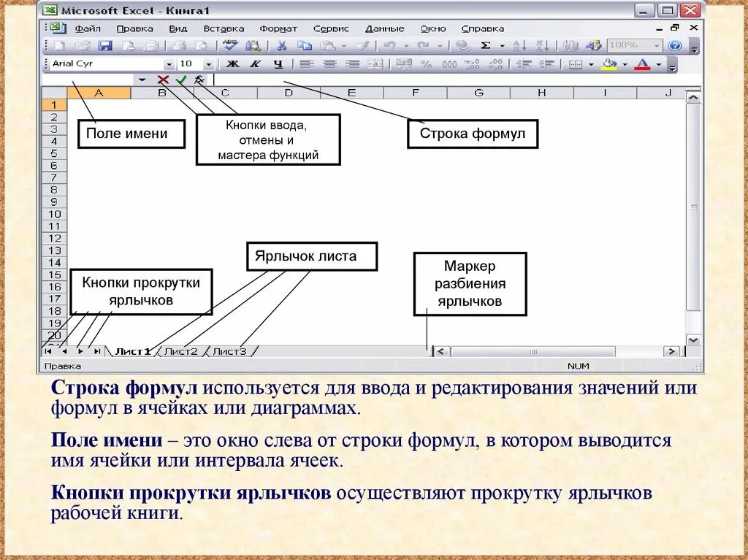Apply the yellow Fill Color bucket
Image resolution: width=748 pixels, height=560 pixels.
point(610,64)
